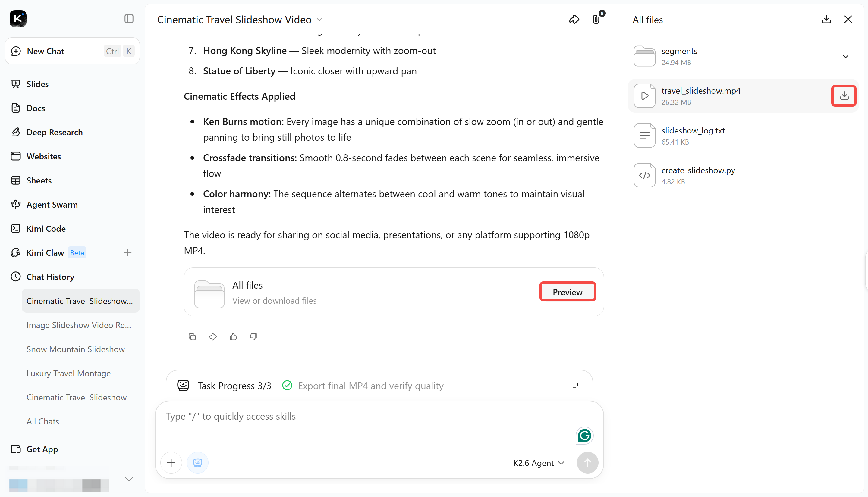Open Chat History
The height and width of the screenshot is (497, 868).
tap(50, 277)
